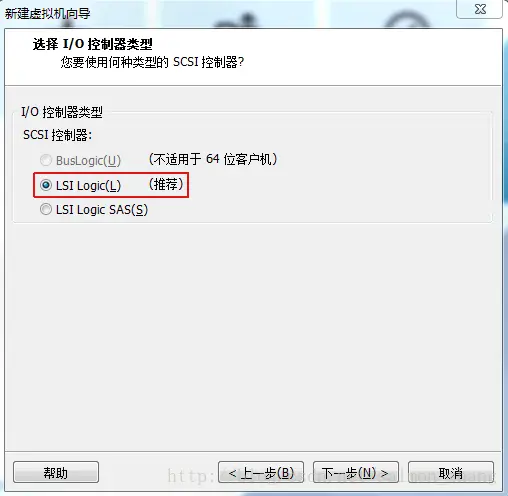Click the I/O 控制器类型 group box label
The height and width of the screenshot is (496, 508).
[x=62, y=112]
